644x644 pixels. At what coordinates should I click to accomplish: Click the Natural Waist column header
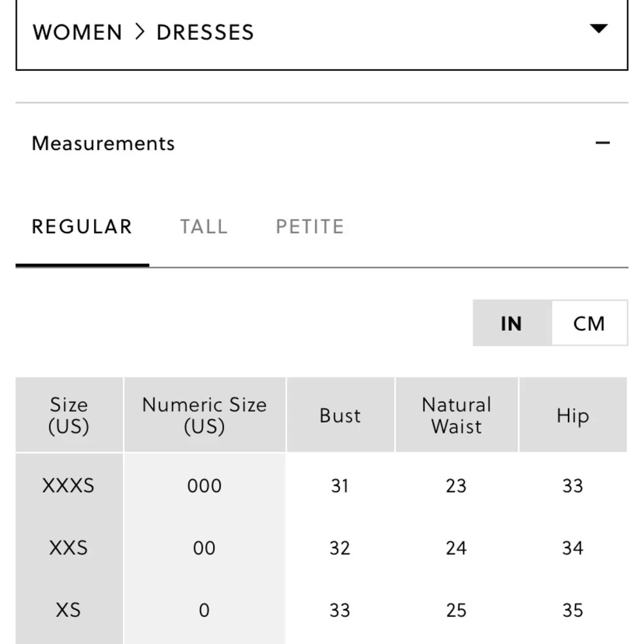(x=457, y=415)
